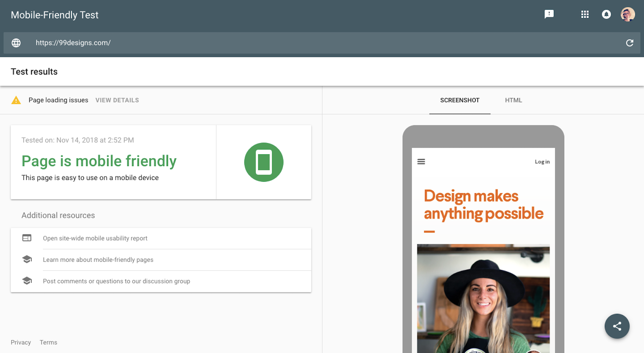Click the hamburger menu in phone preview

421,162
